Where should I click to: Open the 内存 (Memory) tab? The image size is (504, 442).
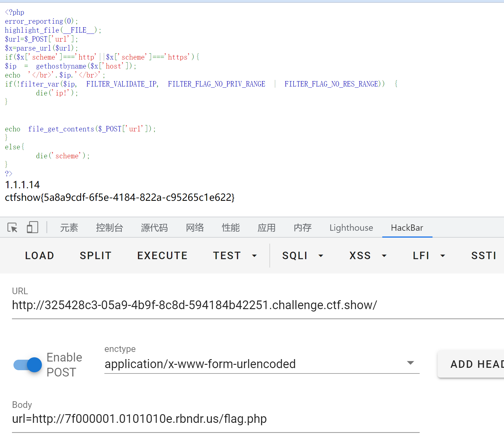pyautogui.click(x=302, y=228)
